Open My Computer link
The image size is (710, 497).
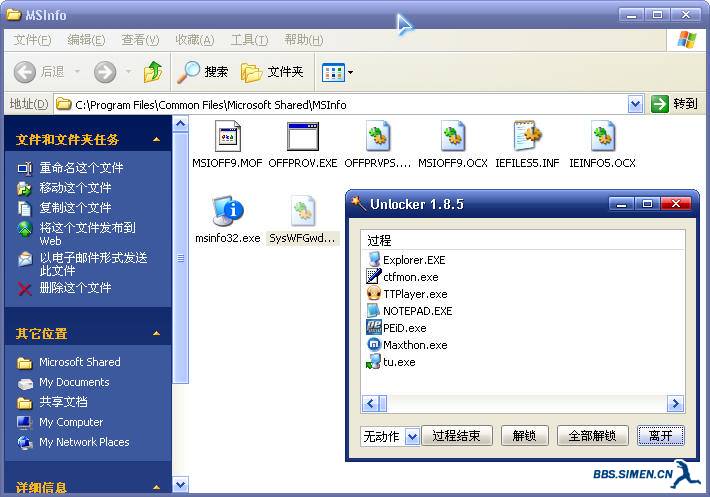coord(71,422)
